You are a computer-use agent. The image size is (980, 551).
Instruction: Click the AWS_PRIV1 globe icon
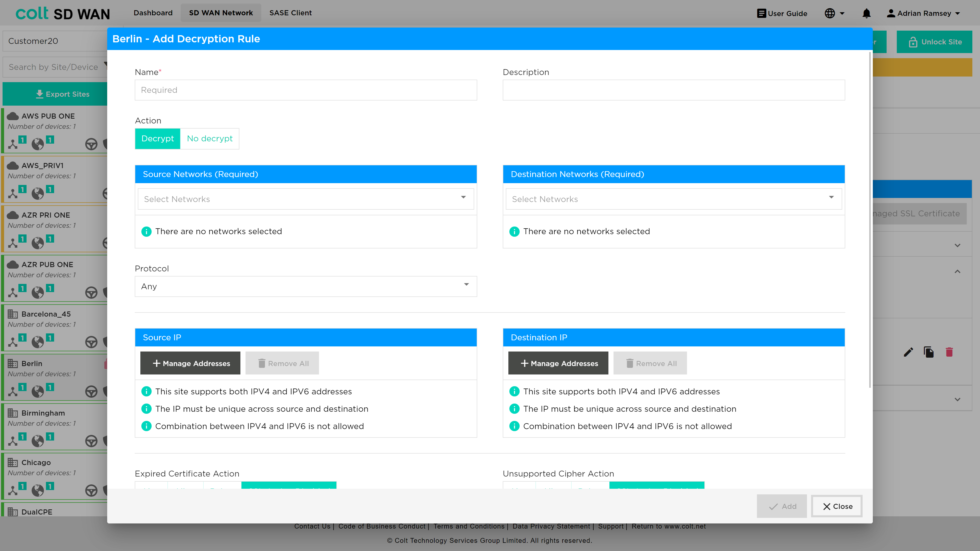38,193
